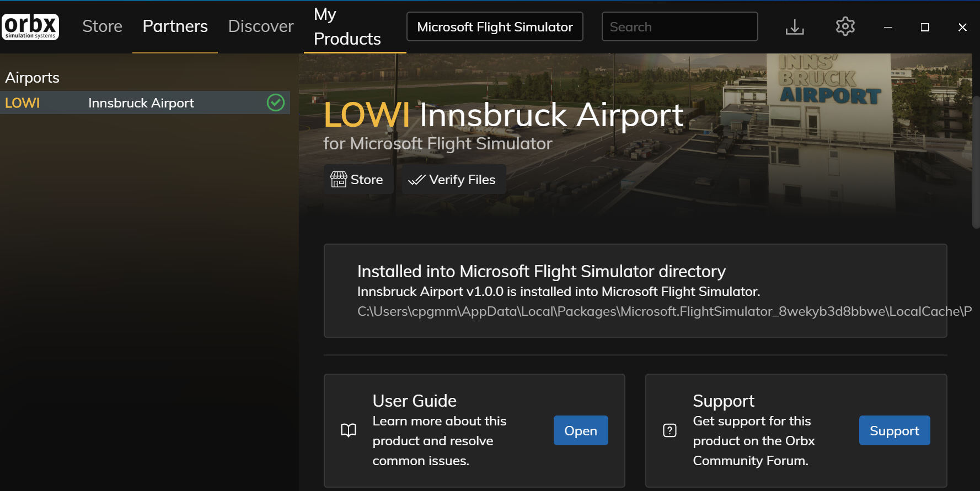The height and width of the screenshot is (491, 980).
Task: Click the blue Support button
Action: [x=894, y=430]
